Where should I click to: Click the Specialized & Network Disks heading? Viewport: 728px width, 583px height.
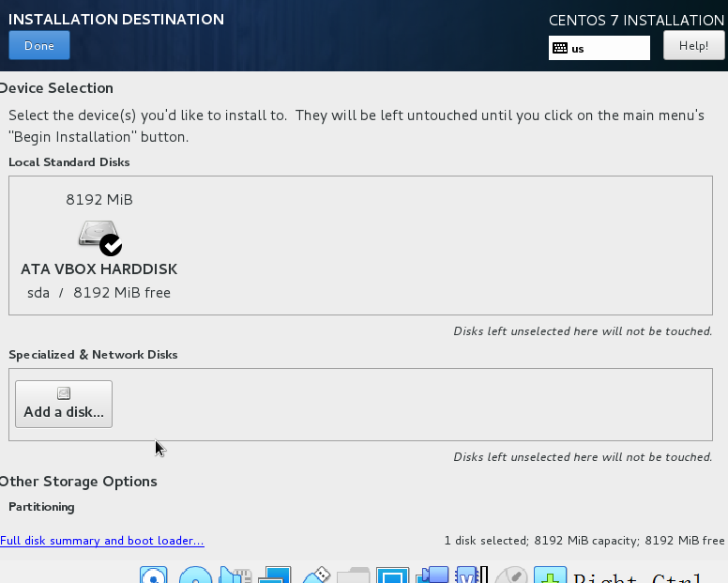93,355
